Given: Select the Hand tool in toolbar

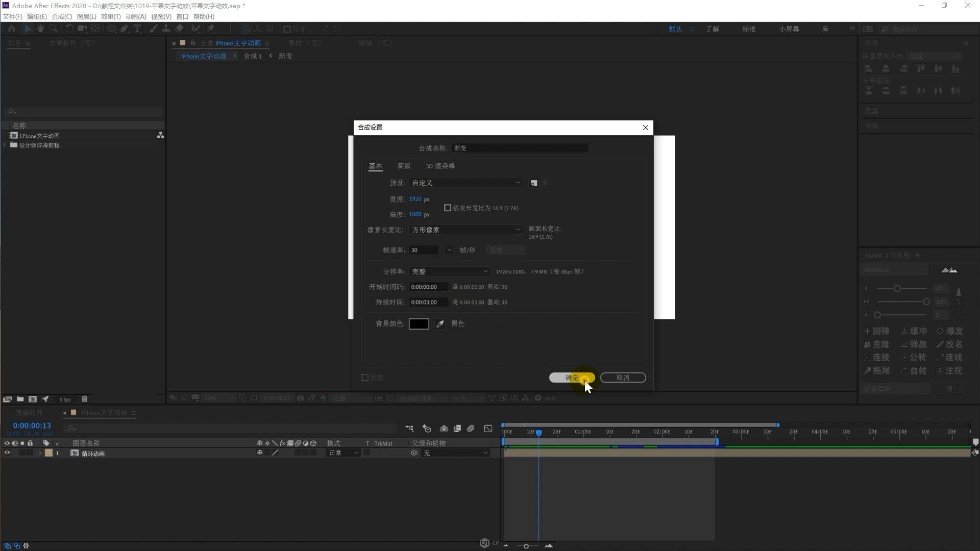Looking at the screenshot, I should [40, 29].
